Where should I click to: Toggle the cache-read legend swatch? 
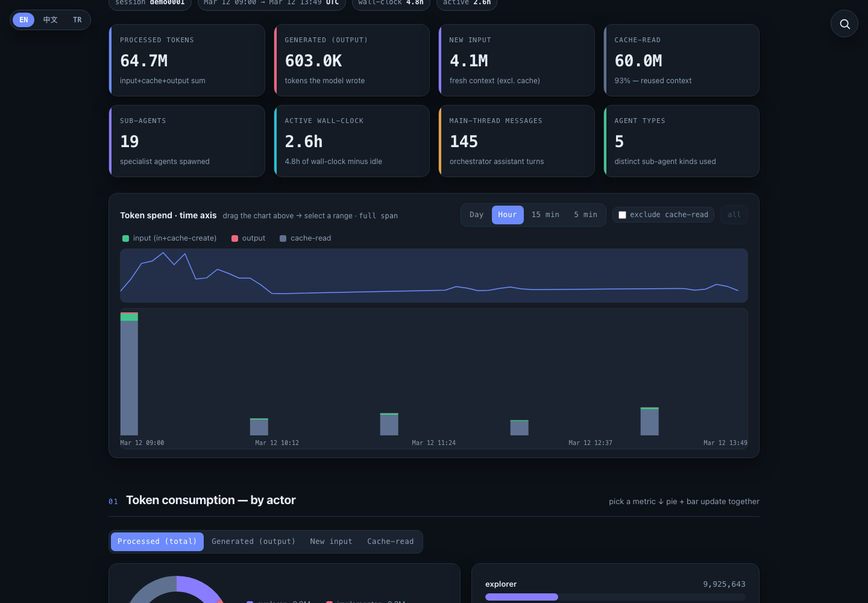tap(283, 238)
